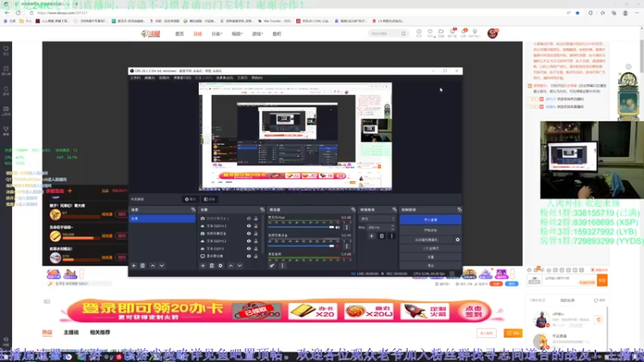The width and height of the screenshot is (644, 362).
Task: Remove transition with the trash icon
Action: point(382,236)
